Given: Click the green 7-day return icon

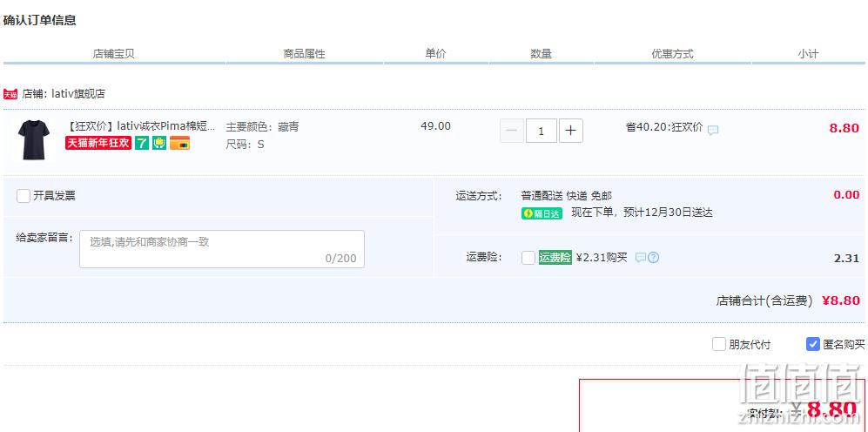Looking at the screenshot, I should (142, 143).
